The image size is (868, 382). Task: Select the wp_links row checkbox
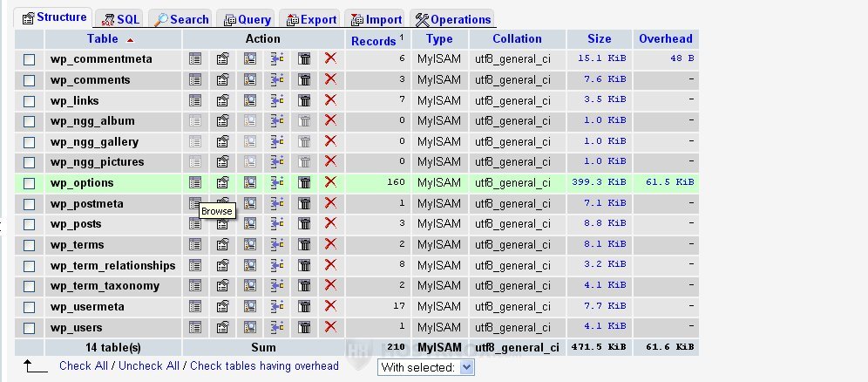pos(30,102)
